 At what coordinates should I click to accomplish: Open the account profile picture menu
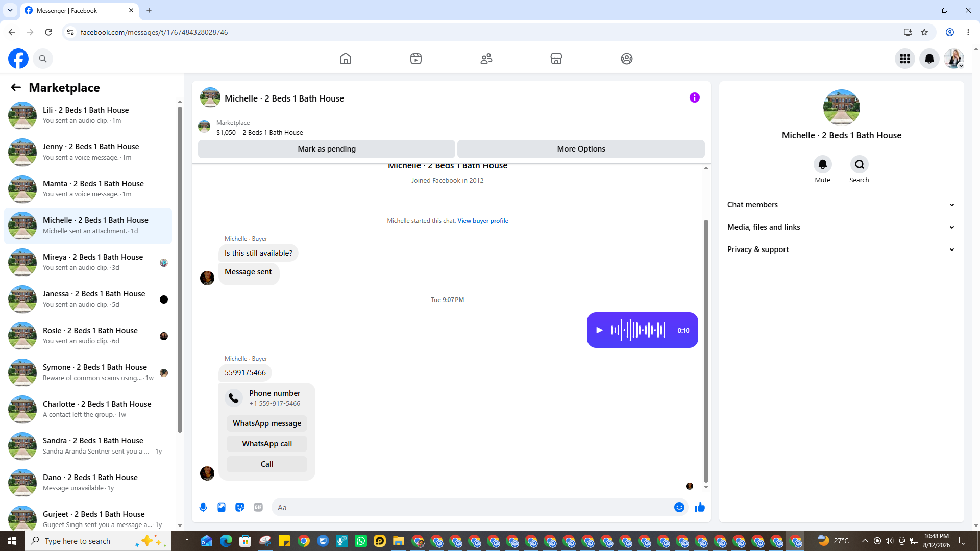954,59
